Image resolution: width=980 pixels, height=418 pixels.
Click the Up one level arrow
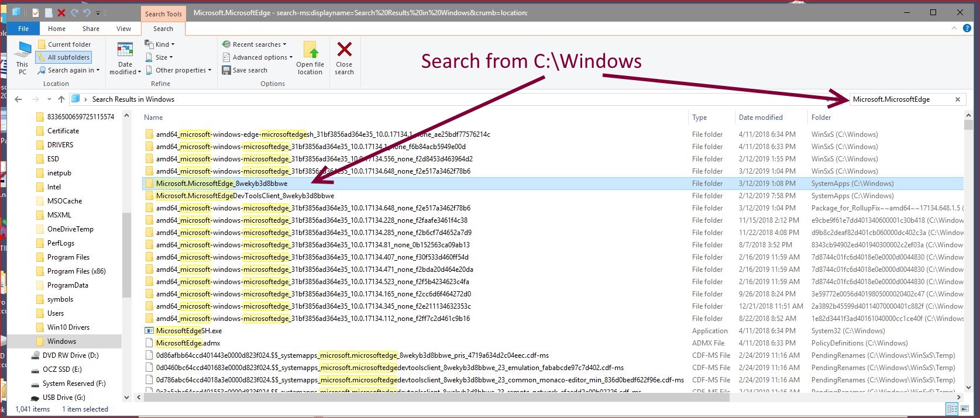pyautogui.click(x=61, y=99)
